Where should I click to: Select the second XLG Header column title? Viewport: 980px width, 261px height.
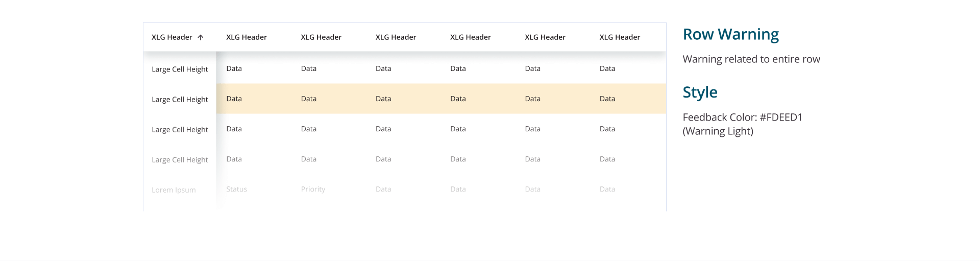[247, 37]
